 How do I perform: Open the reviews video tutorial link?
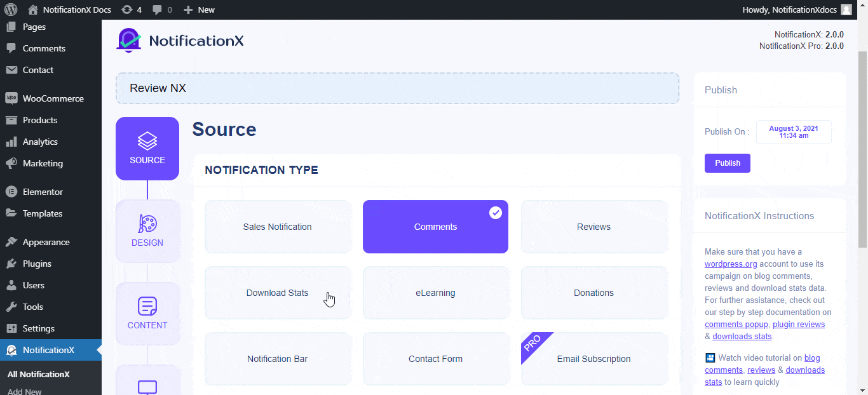(761, 370)
